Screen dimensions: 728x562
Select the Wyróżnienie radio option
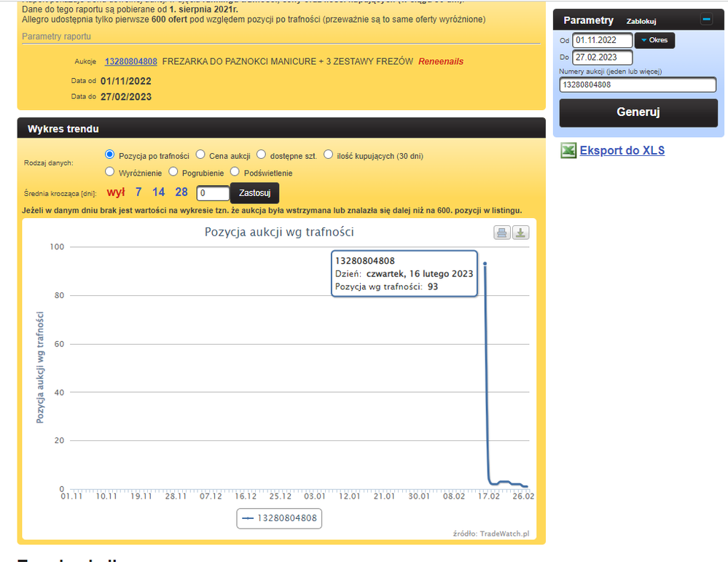pos(110,172)
